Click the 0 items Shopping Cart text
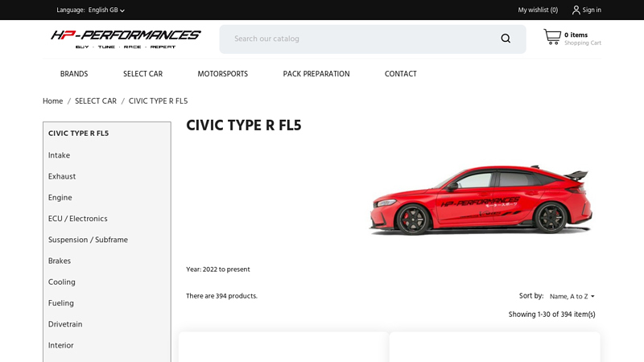This screenshot has width=644, height=362. (x=582, y=39)
